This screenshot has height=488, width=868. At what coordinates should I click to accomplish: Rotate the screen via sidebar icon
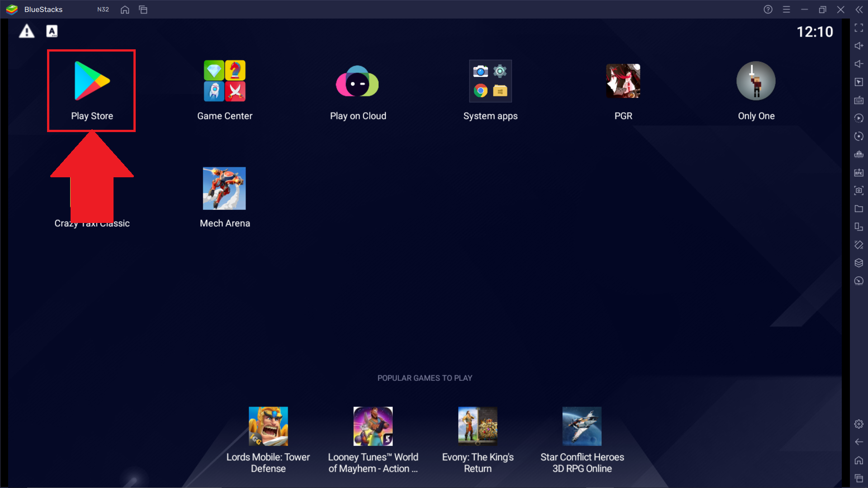click(x=859, y=227)
